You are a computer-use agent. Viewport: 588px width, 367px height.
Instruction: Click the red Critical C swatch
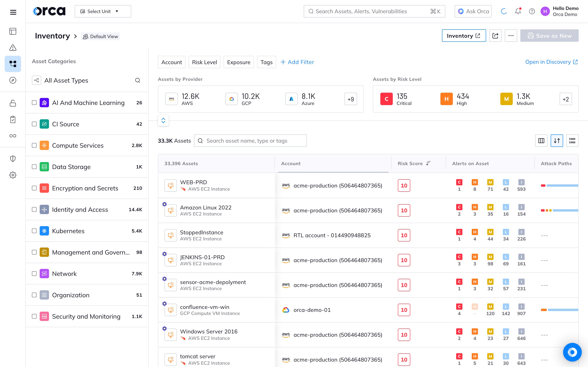(x=386, y=99)
